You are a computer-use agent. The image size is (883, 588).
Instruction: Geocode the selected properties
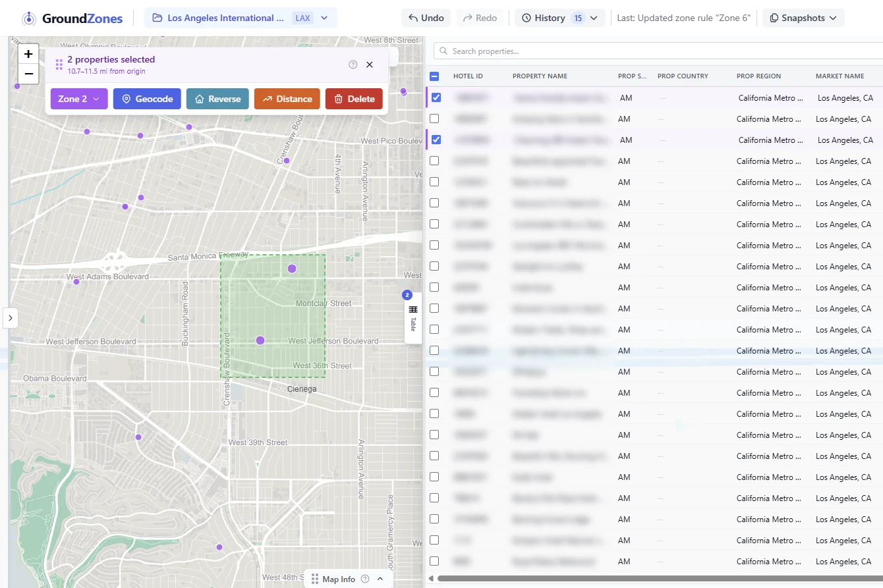148,99
